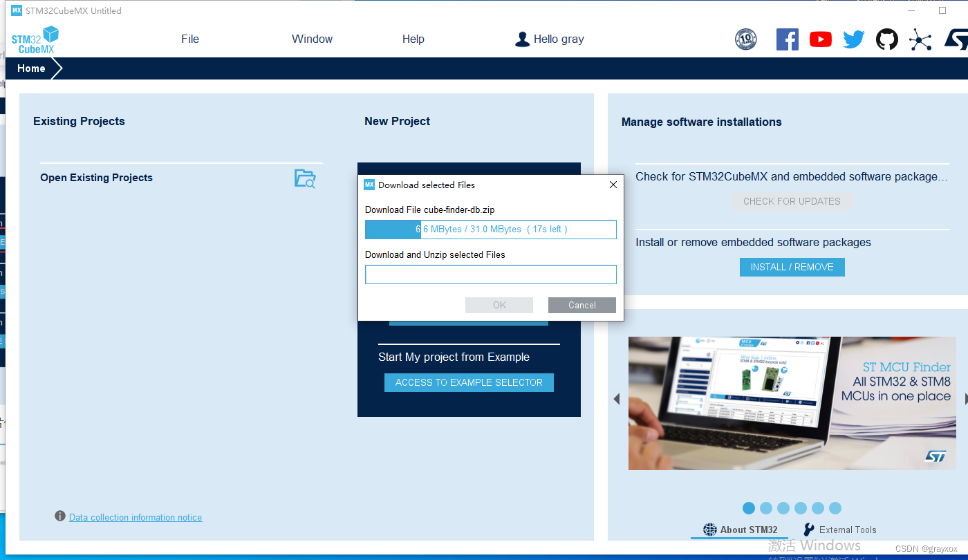Viewport: 968px width, 560px height.
Task: Click Open Existing Projects label
Action: pos(96,178)
